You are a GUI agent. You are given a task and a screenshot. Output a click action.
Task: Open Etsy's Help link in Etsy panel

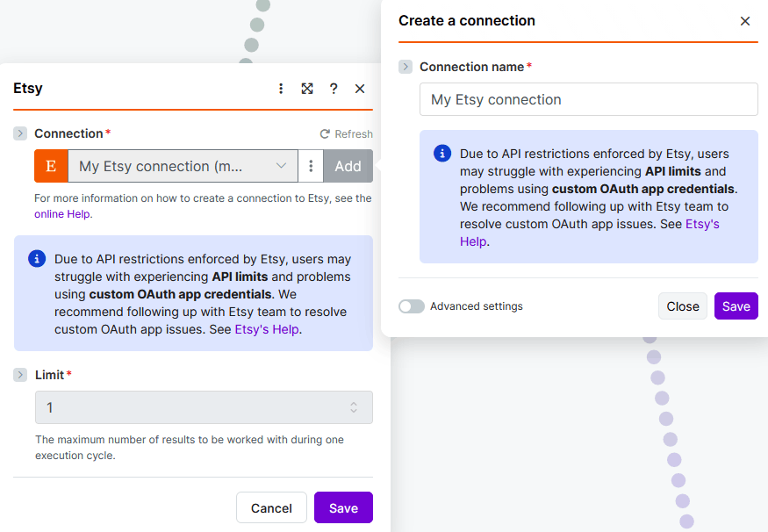coord(267,329)
